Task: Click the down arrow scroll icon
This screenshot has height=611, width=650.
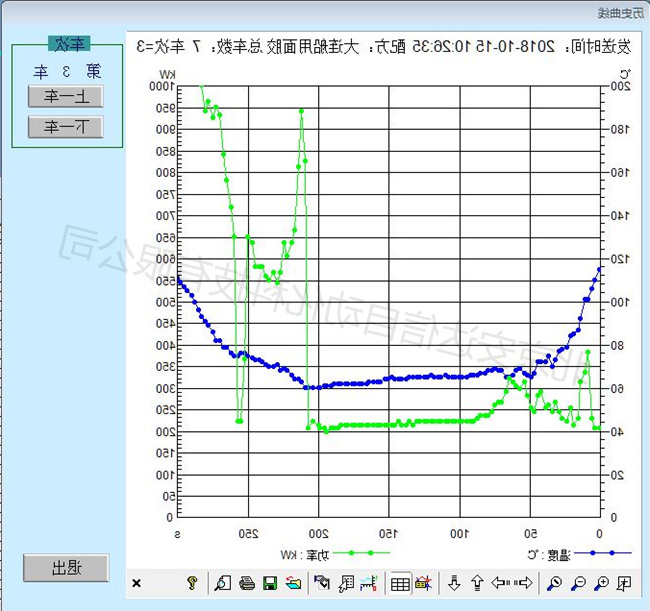Action: tap(453, 583)
